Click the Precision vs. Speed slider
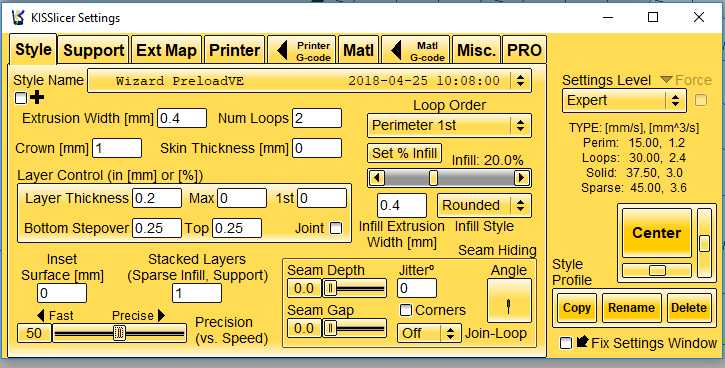The width and height of the screenshot is (725, 368). tap(119, 333)
